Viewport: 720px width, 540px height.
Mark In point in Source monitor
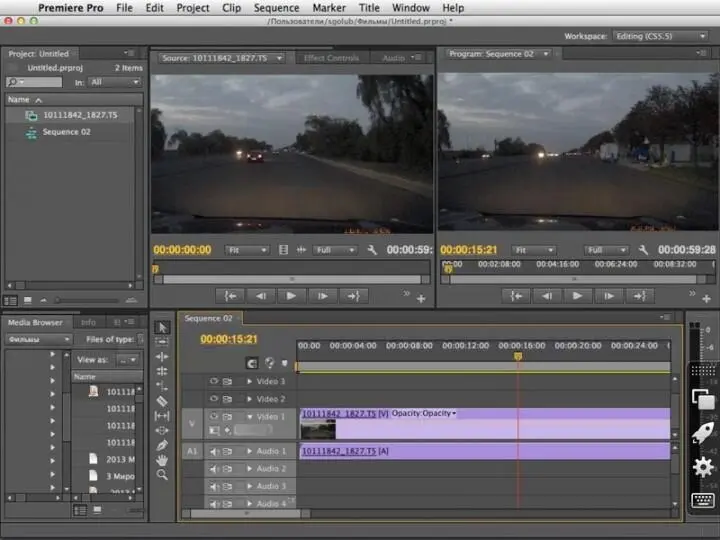[231, 296]
